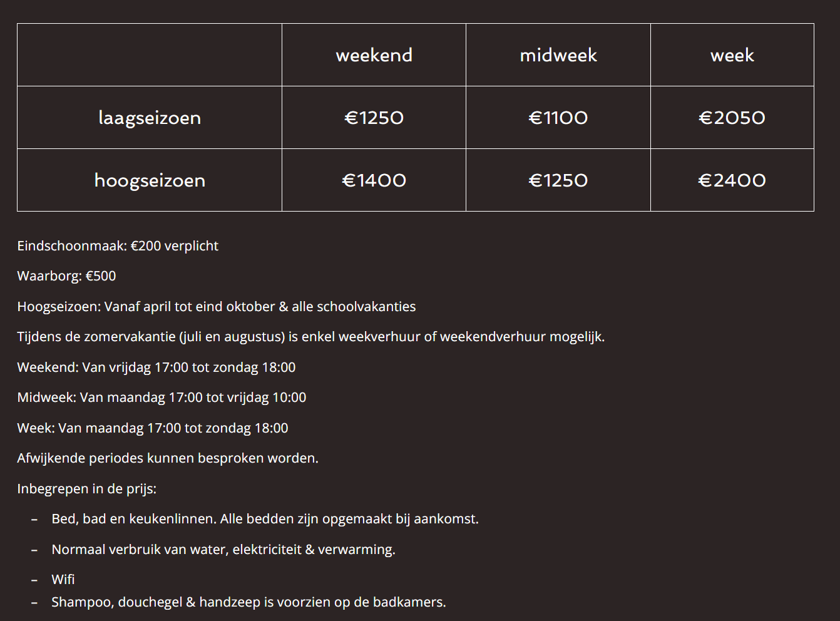
Task: Click the €2050 laagseizoen week price
Action: tap(732, 118)
